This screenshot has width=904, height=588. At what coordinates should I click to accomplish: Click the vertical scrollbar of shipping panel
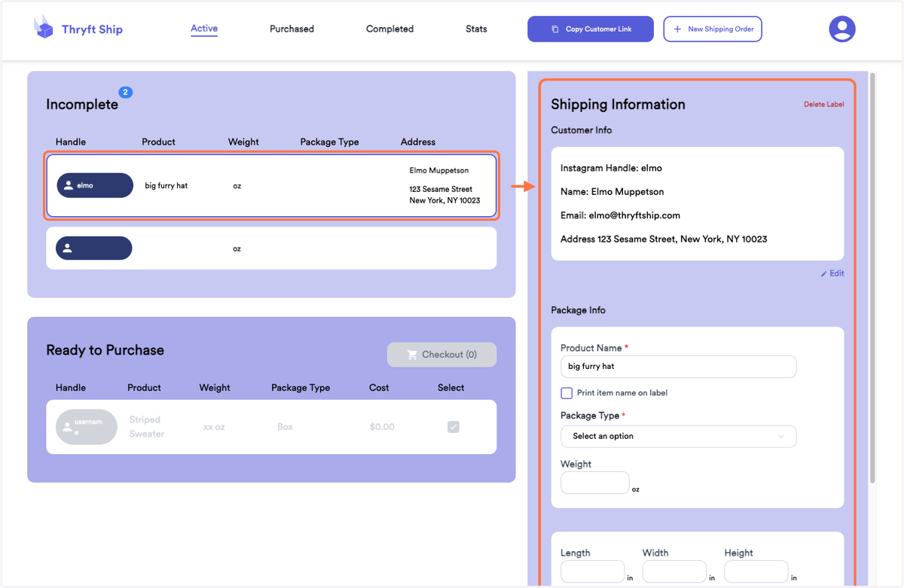872,279
